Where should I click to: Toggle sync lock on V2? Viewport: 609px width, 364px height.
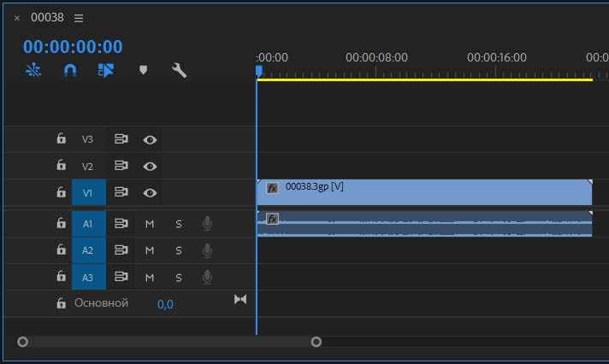coord(121,166)
